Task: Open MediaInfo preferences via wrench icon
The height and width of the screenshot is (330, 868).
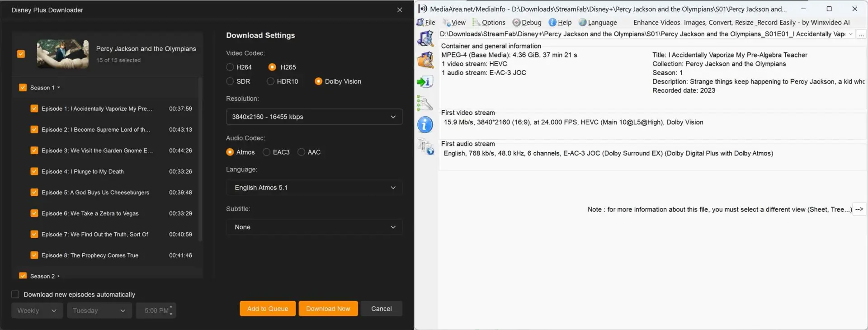Action: coord(425,103)
